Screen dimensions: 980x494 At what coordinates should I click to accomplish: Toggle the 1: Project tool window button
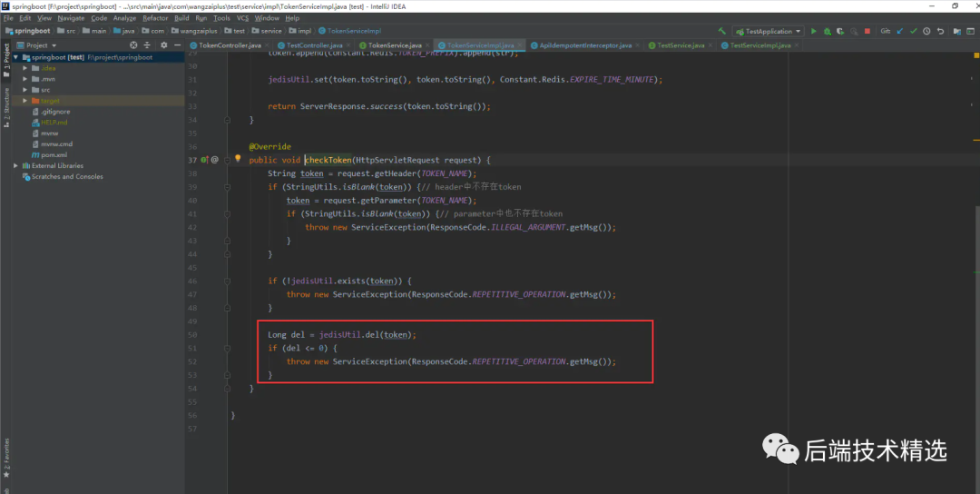pos(6,60)
